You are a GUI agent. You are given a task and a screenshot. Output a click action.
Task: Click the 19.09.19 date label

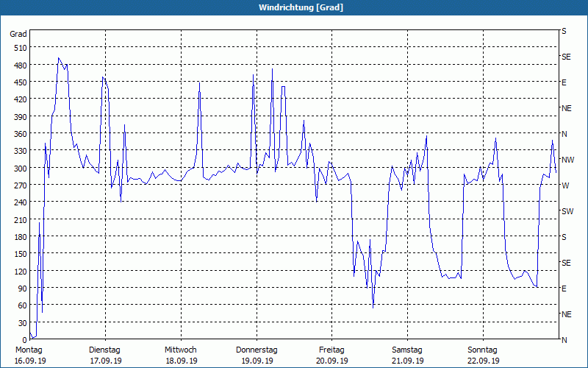point(257,361)
